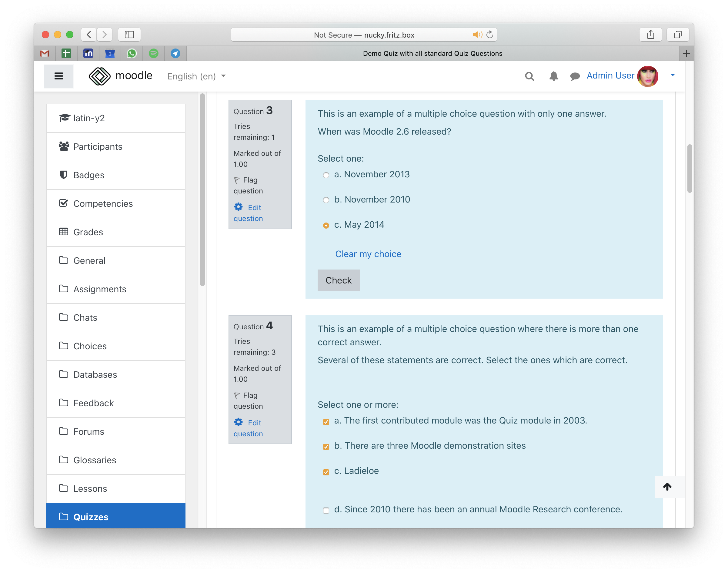Edit question 3 via gear link
This screenshot has width=728, height=573.
point(249,213)
